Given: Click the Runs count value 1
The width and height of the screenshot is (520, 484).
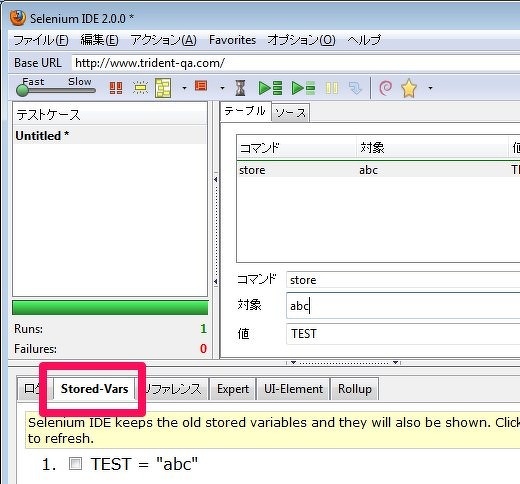Looking at the screenshot, I should pyautogui.click(x=203, y=329).
